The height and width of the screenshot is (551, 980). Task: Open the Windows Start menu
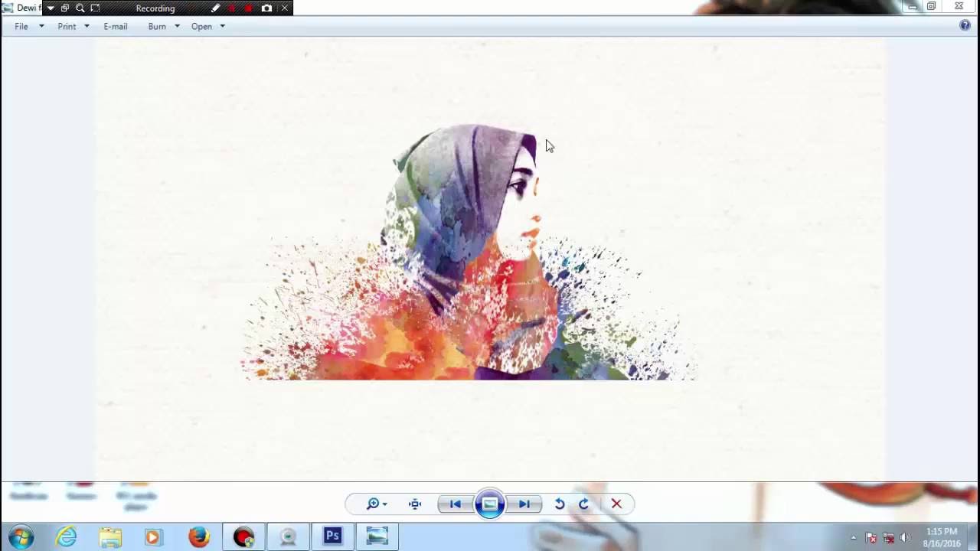[21, 536]
